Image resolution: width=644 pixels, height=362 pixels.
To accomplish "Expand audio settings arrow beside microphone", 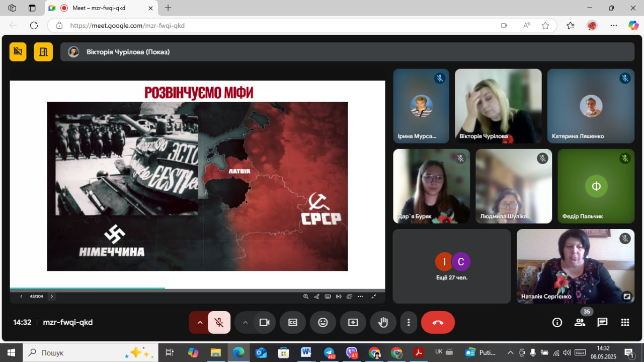I will (200, 323).
